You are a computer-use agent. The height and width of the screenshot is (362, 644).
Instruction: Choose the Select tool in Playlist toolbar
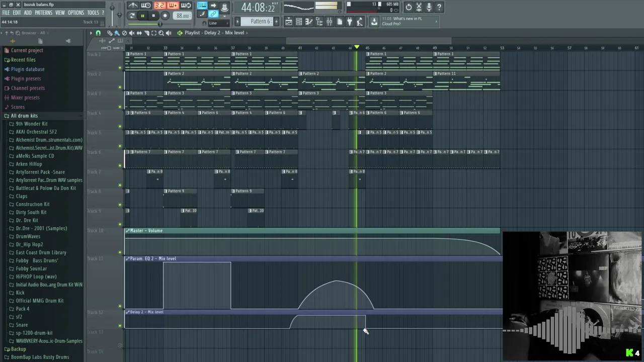point(154,33)
